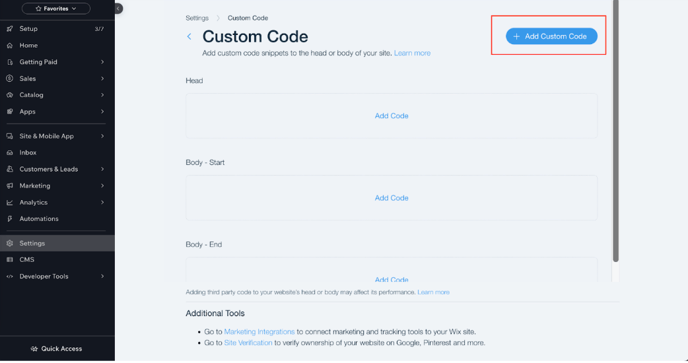Image resolution: width=688 pixels, height=363 pixels.
Task: Open the Marketing Integrations link
Action: 259,332
